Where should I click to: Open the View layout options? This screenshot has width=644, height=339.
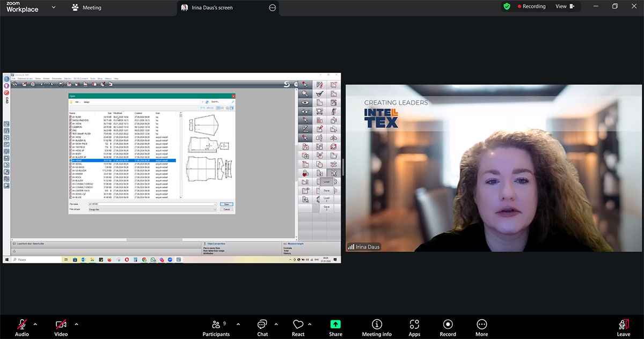[x=564, y=6]
